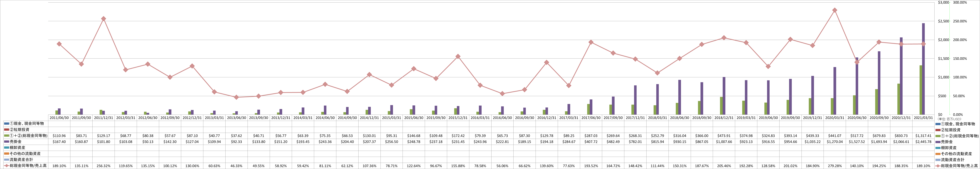980x169 pixels.
Task: Select the $782.01 cell
Action: [635, 142]
